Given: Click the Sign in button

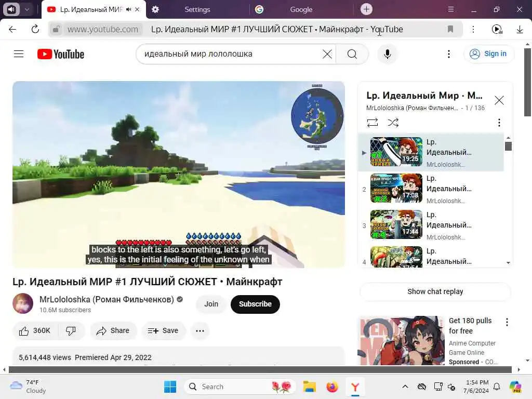Looking at the screenshot, I should 488,54.
